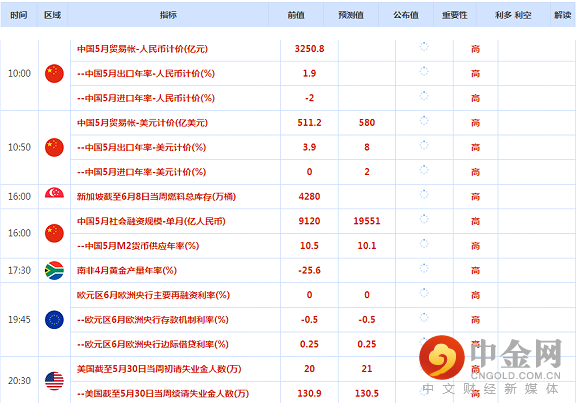
Task: Click the 19551 forecast value cell
Action: (367, 221)
